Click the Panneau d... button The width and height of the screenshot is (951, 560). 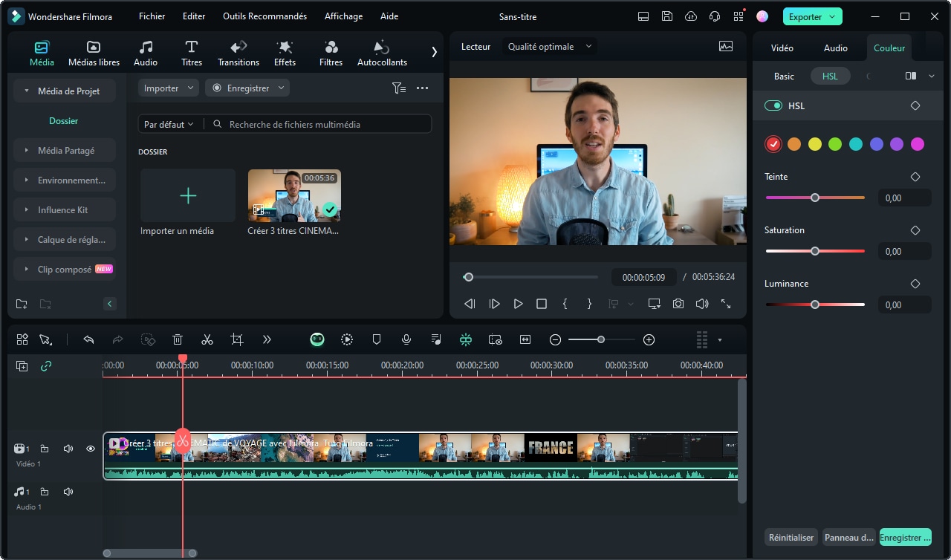coord(849,537)
